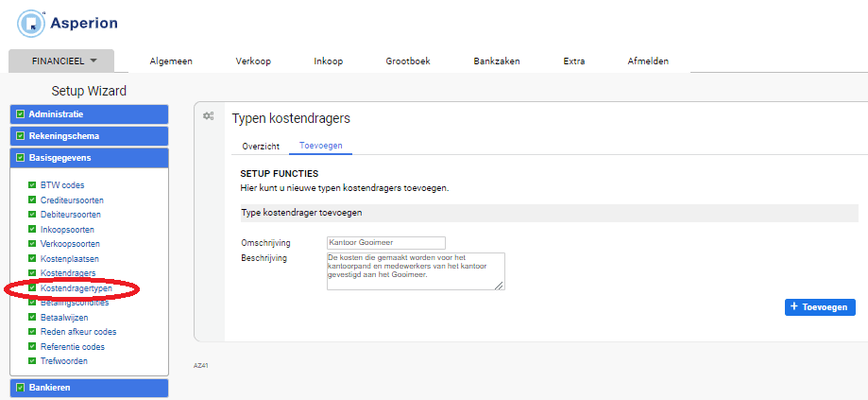Open the Verkoop menu
Viewport: 868px width, 400px height.
pos(253,61)
